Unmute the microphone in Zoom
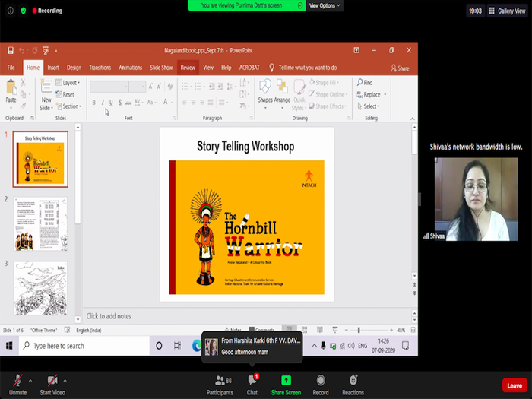 coord(17,385)
